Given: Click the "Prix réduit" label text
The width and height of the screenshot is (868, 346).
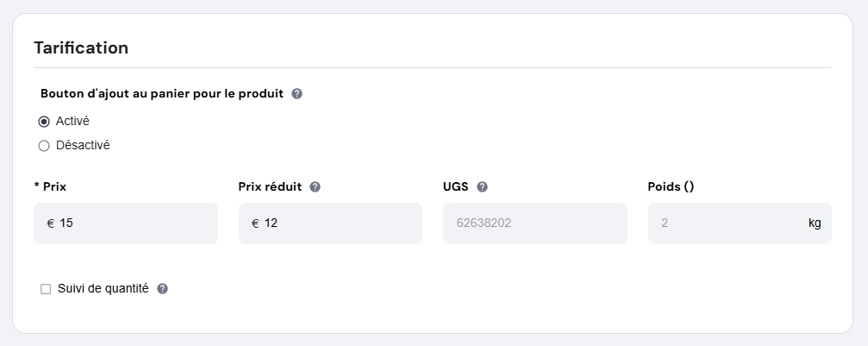Looking at the screenshot, I should (x=270, y=186).
